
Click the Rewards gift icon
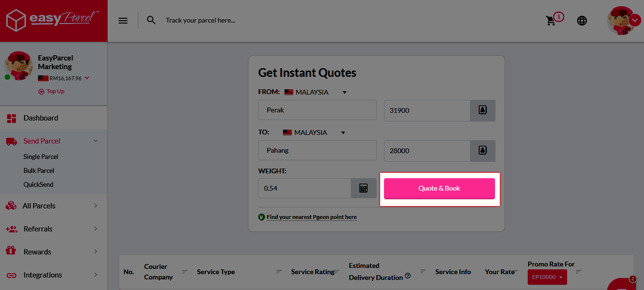(x=11, y=251)
